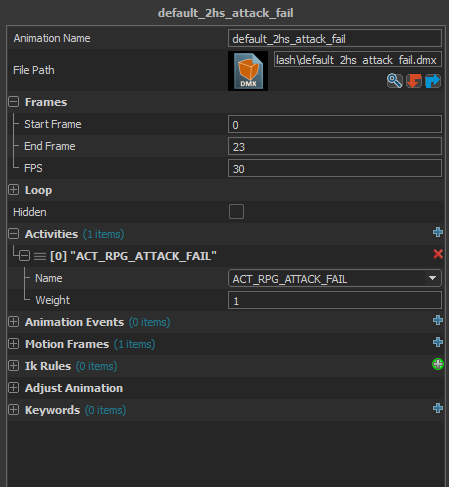Toggle the Hidden checkbox
449x487 pixels.
click(236, 212)
